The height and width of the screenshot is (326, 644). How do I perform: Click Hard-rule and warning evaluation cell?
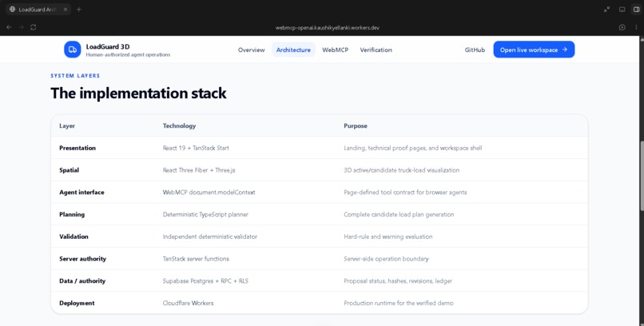click(x=388, y=237)
